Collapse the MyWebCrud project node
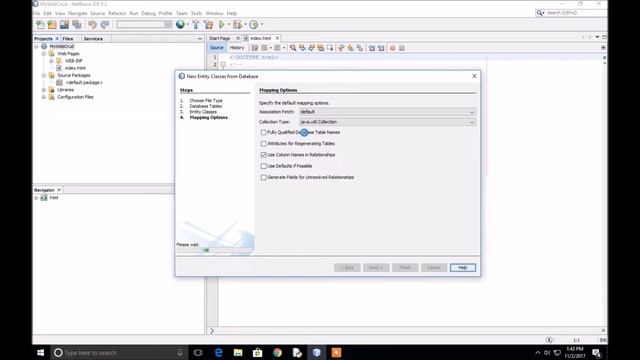640x360 pixels. tap(36, 47)
